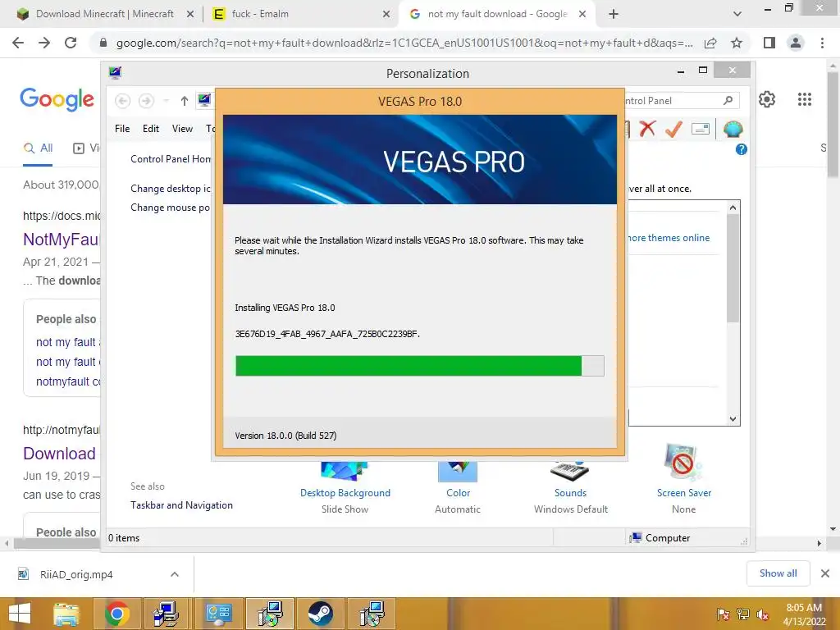The image size is (840, 630).
Task: Click Sounds link in Personalization
Action: 571,493
